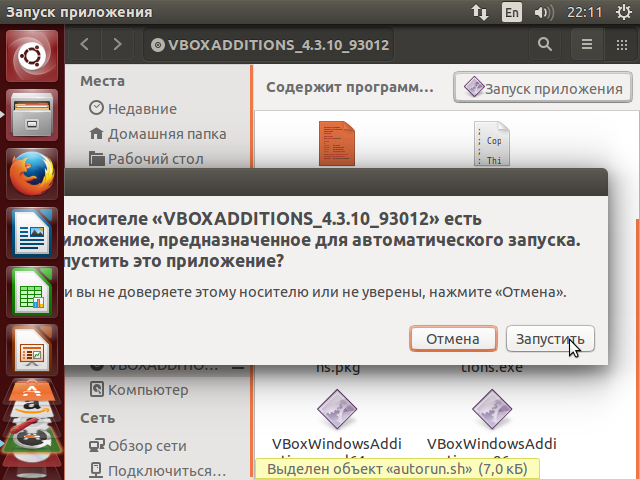Select the right VBoxWindowsAddi file icon
The image size is (640, 480).
click(492, 409)
